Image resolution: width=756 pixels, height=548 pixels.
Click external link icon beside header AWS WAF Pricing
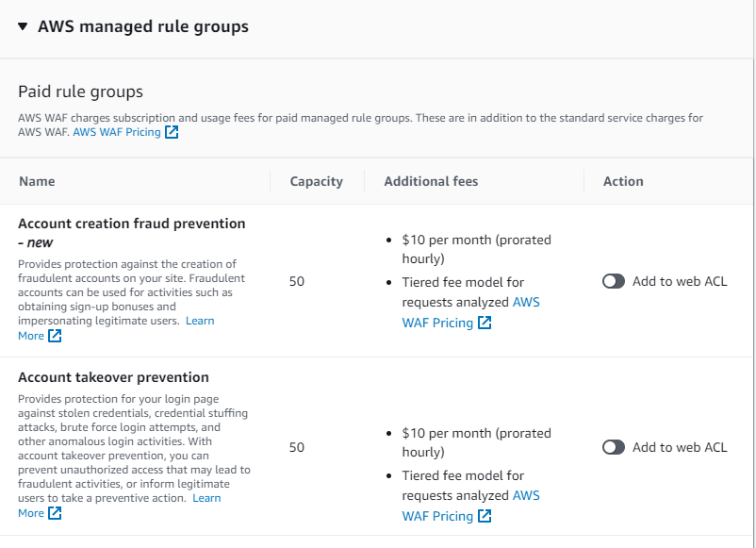172,132
